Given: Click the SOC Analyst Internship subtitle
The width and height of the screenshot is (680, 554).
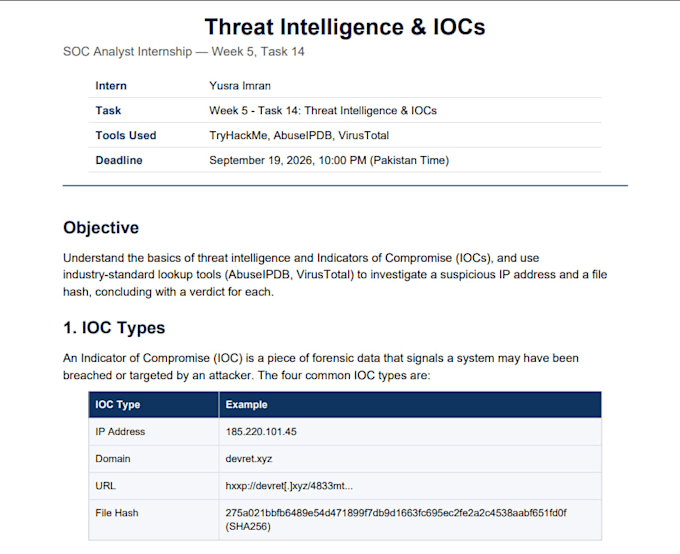Looking at the screenshot, I should pyautogui.click(x=183, y=52).
